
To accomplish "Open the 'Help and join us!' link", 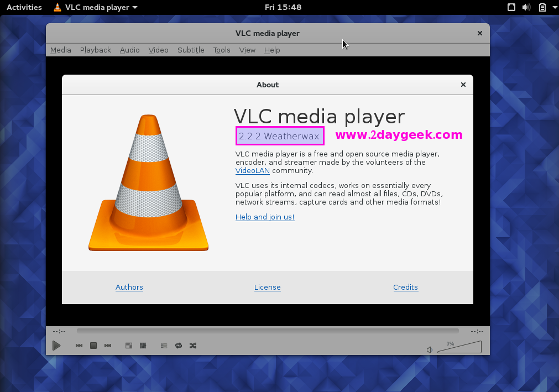I will 265,217.
